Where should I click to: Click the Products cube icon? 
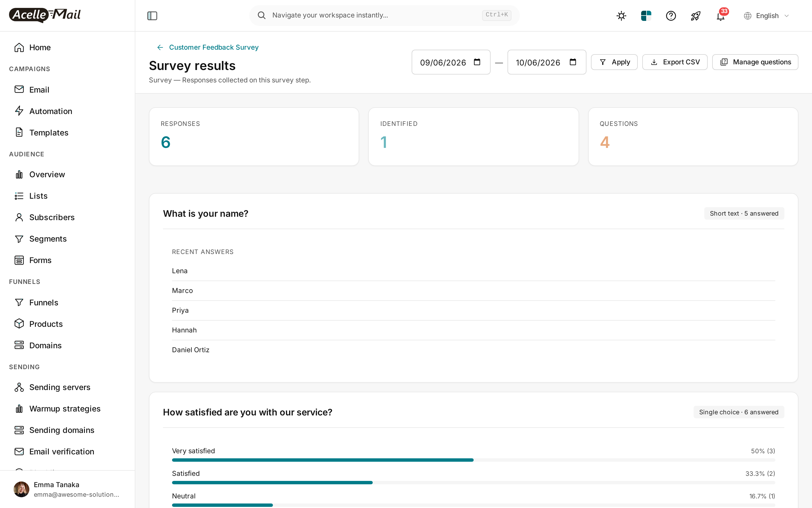19,324
